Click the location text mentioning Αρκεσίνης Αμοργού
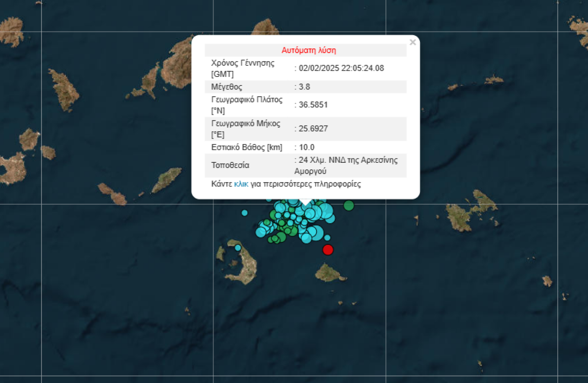This screenshot has width=588, height=383. [346, 165]
